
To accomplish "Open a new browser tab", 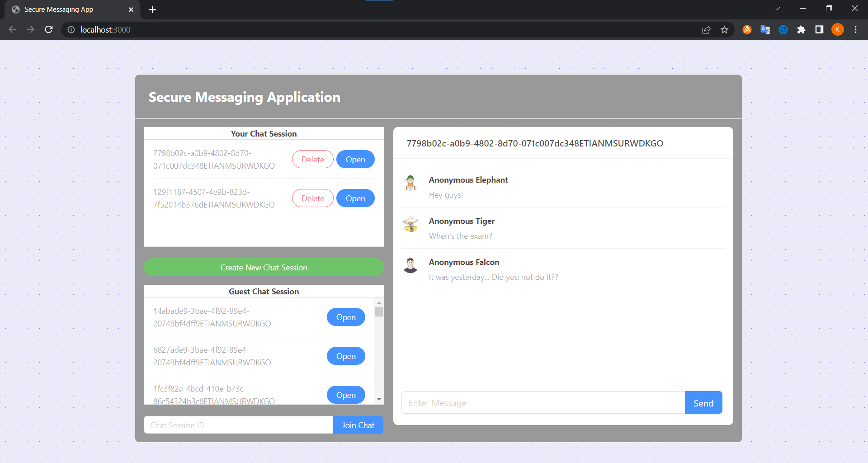I will pos(152,9).
